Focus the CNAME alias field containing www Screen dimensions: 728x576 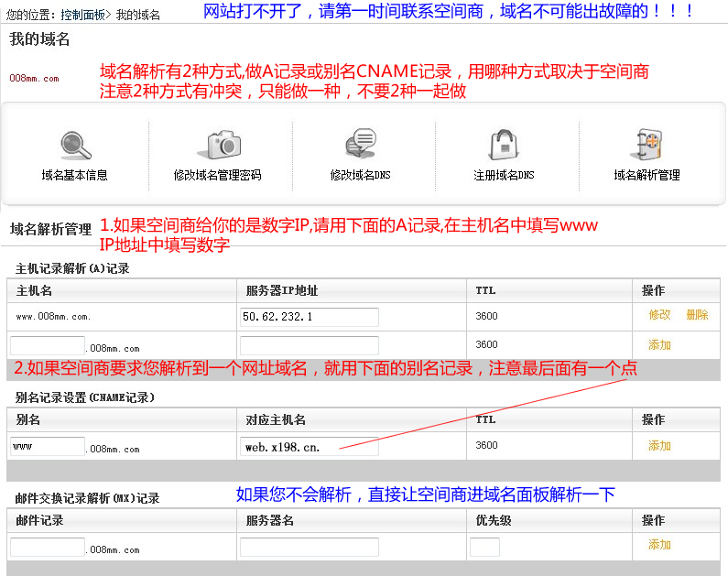pos(48,446)
